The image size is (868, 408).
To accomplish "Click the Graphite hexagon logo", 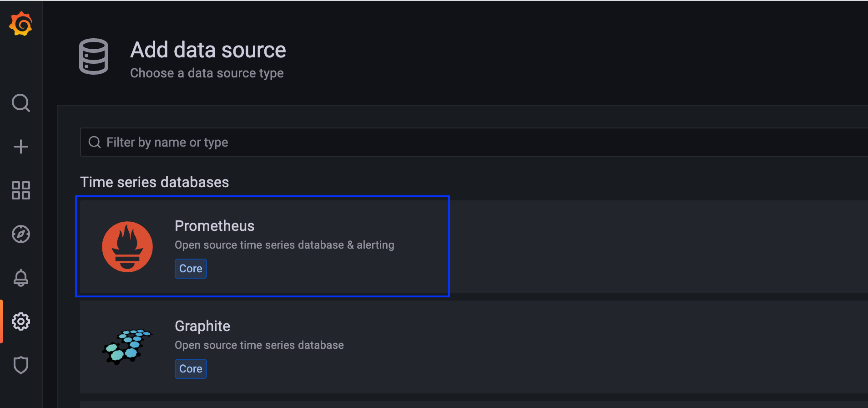I will click(127, 347).
